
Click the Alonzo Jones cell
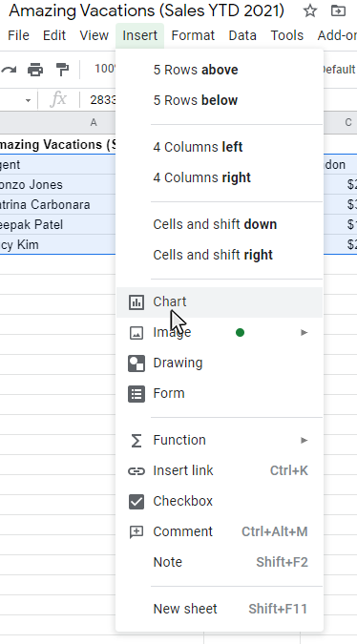pyautogui.click(x=57, y=185)
